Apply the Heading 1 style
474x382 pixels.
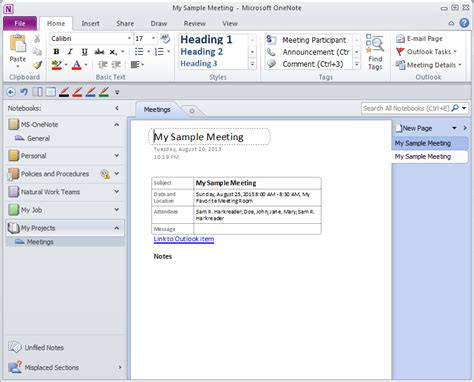point(206,40)
